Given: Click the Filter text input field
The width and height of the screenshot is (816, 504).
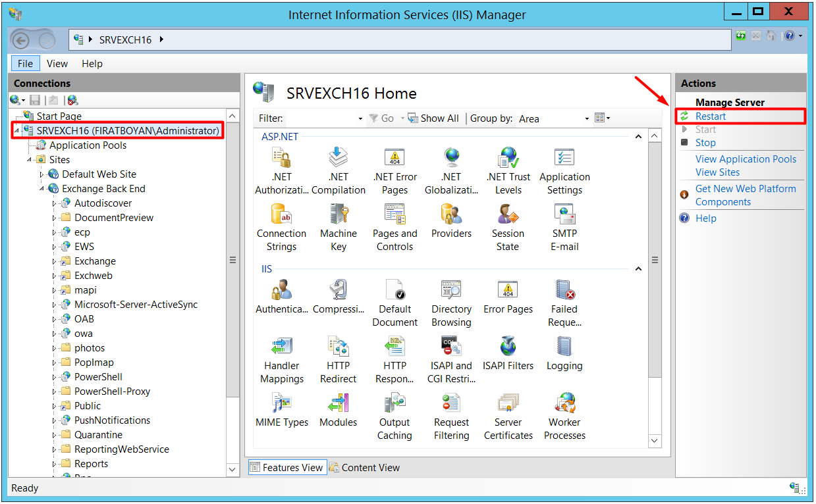Looking at the screenshot, I should point(321,118).
